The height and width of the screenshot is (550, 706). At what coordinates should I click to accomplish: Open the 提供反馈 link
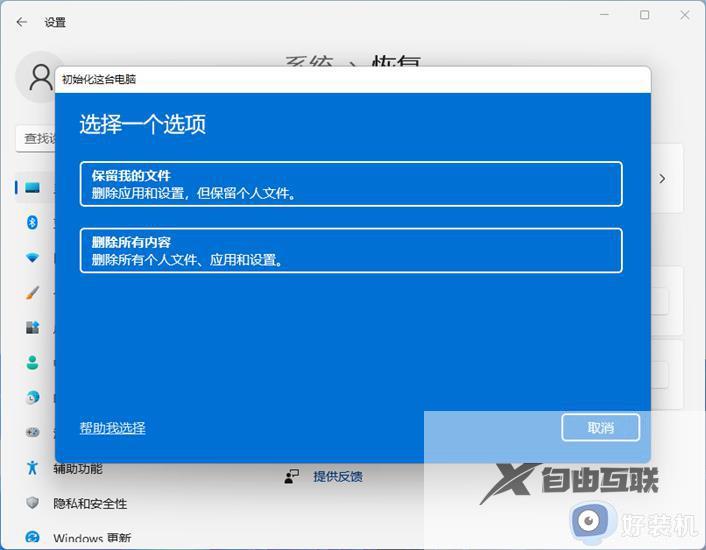tap(338, 477)
